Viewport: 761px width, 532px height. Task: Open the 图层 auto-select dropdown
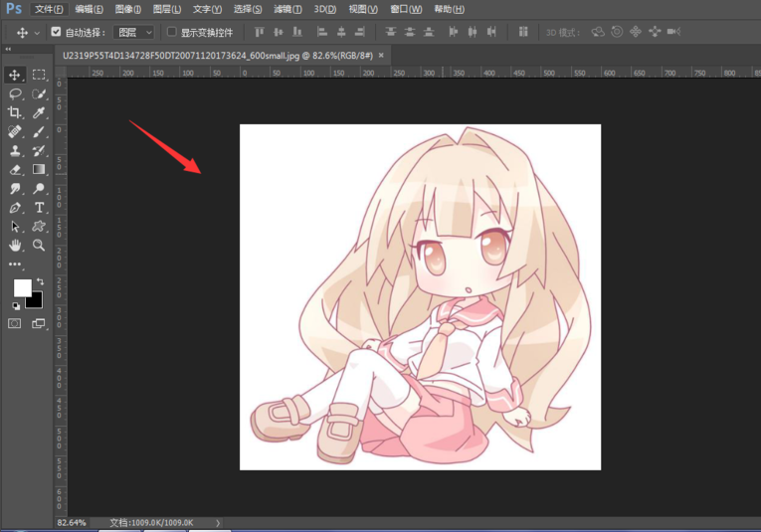(x=133, y=32)
